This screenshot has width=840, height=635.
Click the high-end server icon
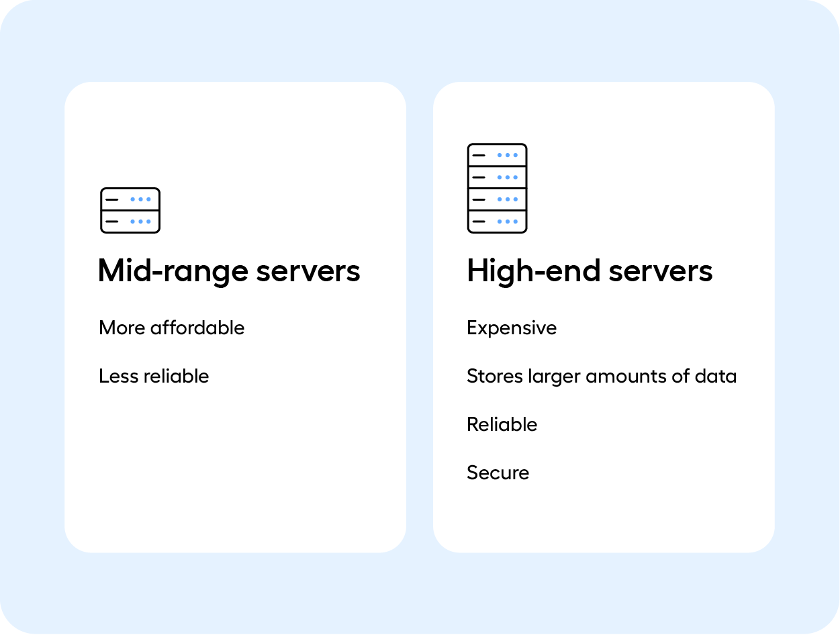(x=497, y=189)
